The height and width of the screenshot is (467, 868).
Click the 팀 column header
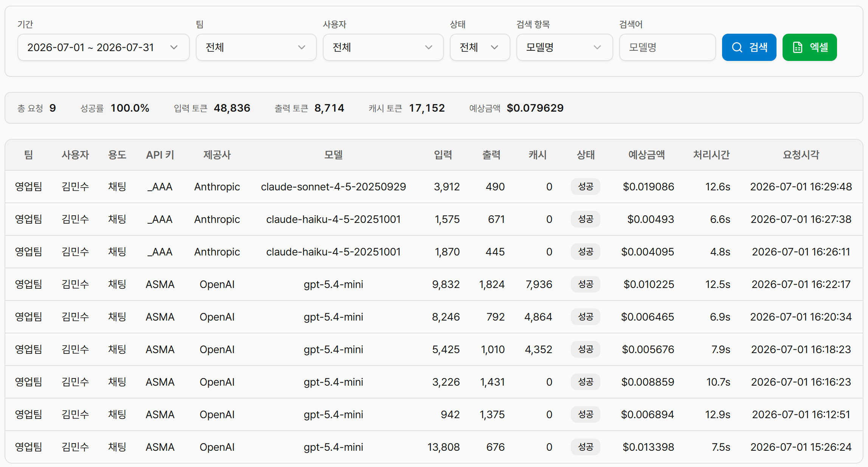29,155
